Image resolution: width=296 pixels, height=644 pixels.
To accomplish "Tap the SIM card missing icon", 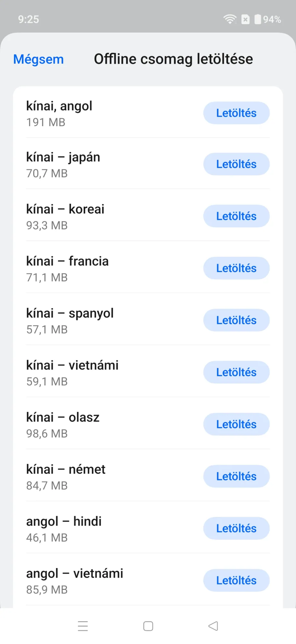I will coord(245,19).
